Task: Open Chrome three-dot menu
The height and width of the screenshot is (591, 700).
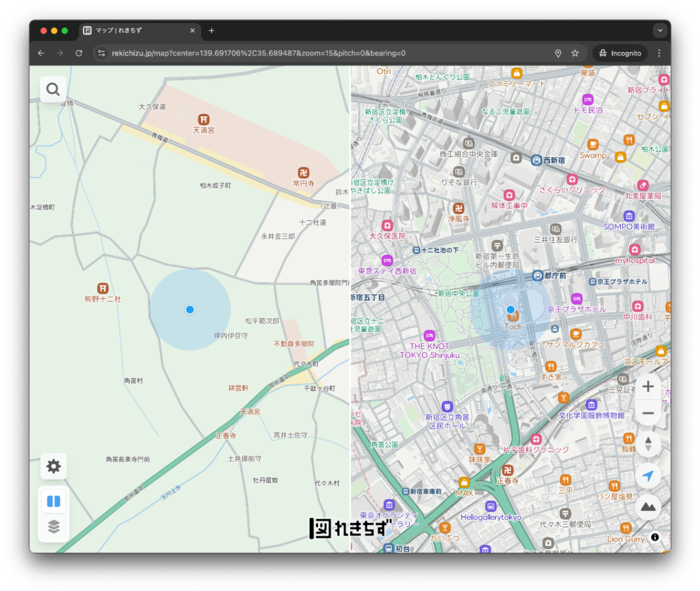Action: (x=659, y=53)
